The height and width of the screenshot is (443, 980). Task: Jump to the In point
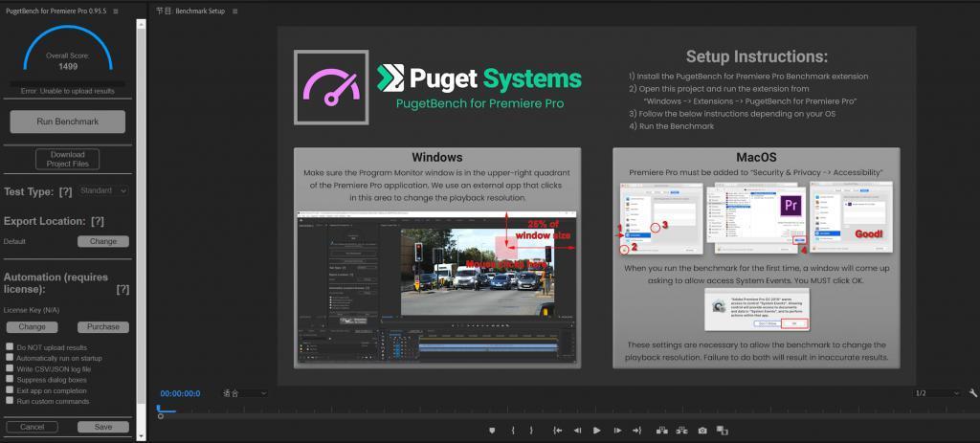point(558,431)
